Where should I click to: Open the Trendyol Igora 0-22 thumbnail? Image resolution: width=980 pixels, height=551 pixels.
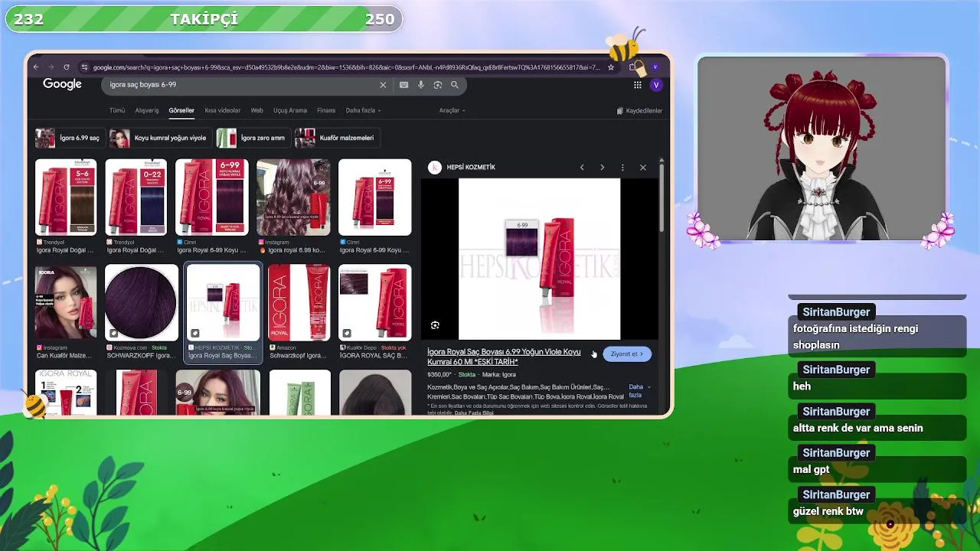click(x=136, y=197)
